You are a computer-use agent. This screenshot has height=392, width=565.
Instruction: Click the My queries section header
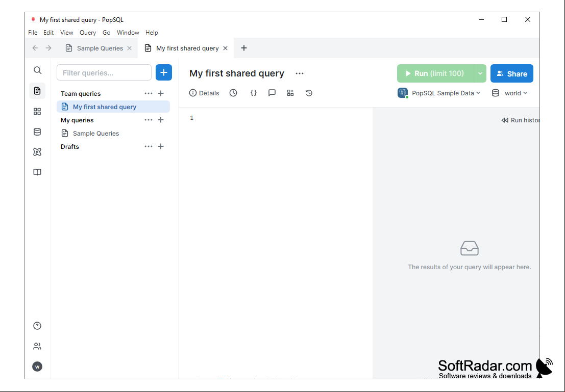(x=77, y=120)
